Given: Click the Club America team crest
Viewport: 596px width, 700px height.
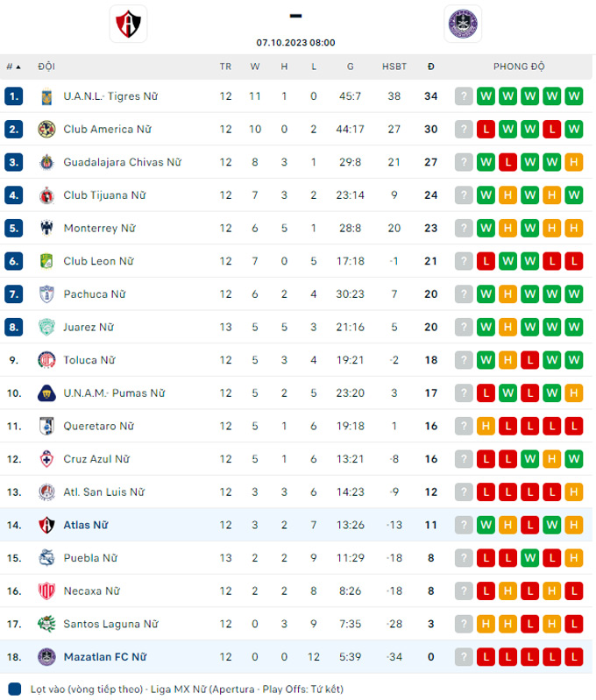Looking at the screenshot, I should [x=46, y=130].
